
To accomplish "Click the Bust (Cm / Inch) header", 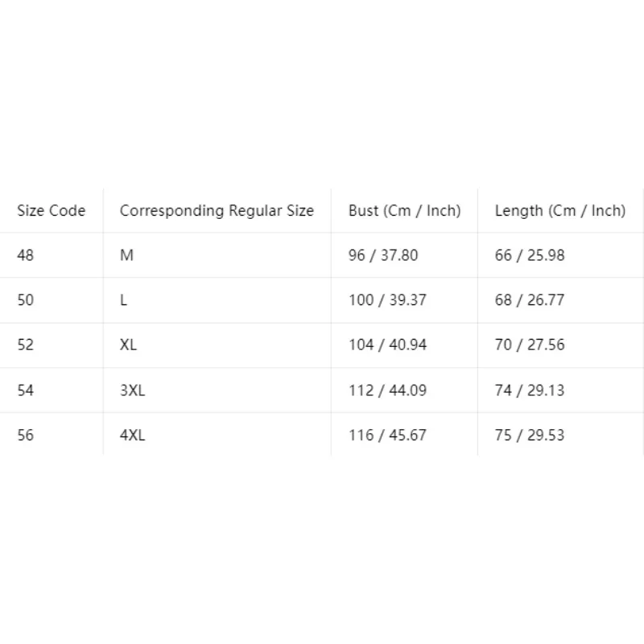I will click(x=405, y=211).
